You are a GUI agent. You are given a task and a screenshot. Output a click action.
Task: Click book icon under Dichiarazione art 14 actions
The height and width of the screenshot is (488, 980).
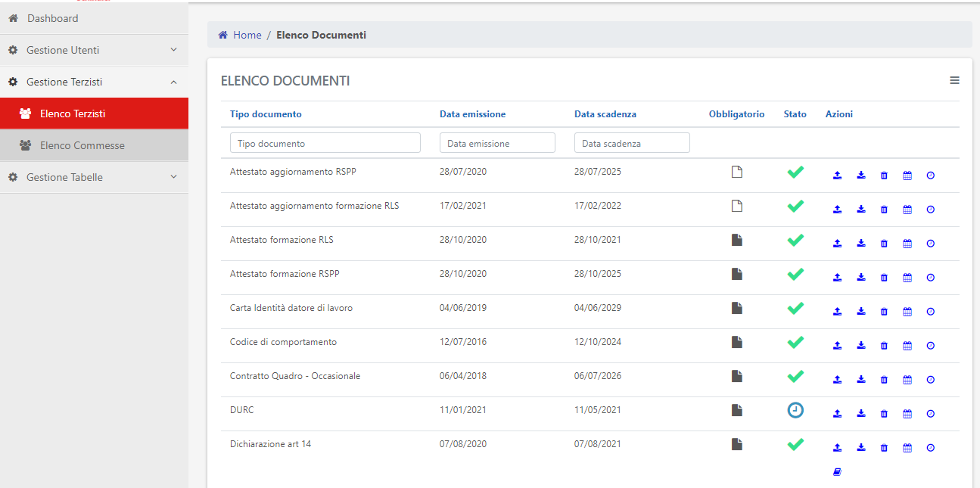pos(837,472)
